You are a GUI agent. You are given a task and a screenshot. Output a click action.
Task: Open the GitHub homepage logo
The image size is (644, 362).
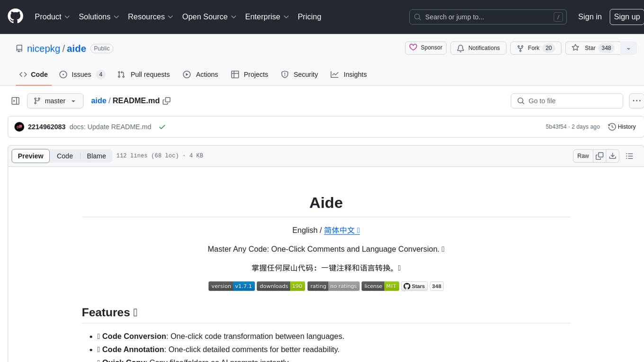tap(15, 17)
